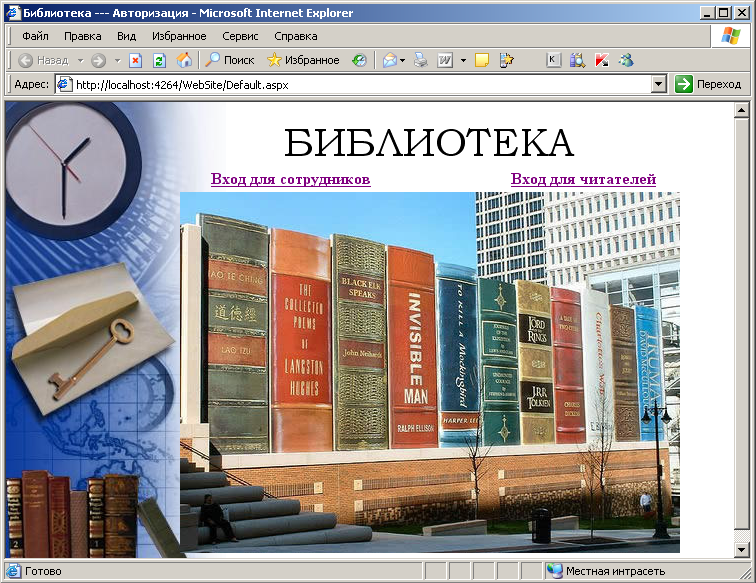Open the Сервис menu
The image size is (756, 583).
(240, 36)
